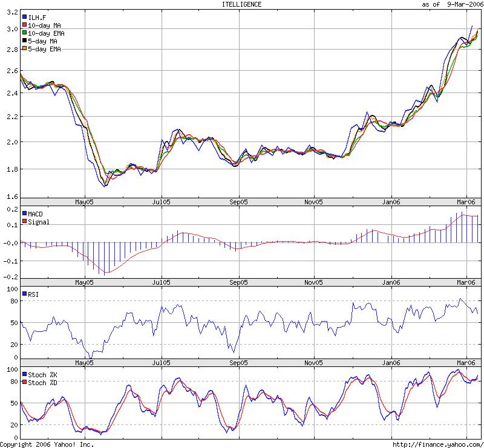Click the blue RSI legend swatch
The height and width of the screenshot is (448, 484).
pos(24,294)
